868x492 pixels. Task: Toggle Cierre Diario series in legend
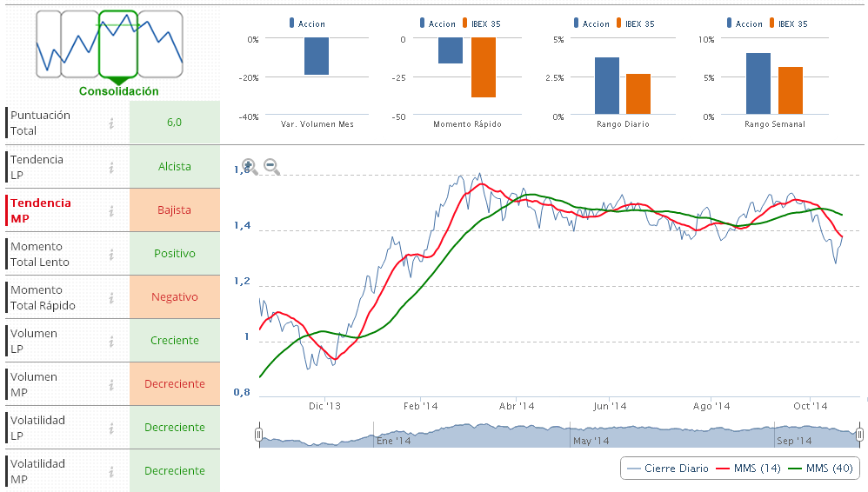(x=668, y=469)
